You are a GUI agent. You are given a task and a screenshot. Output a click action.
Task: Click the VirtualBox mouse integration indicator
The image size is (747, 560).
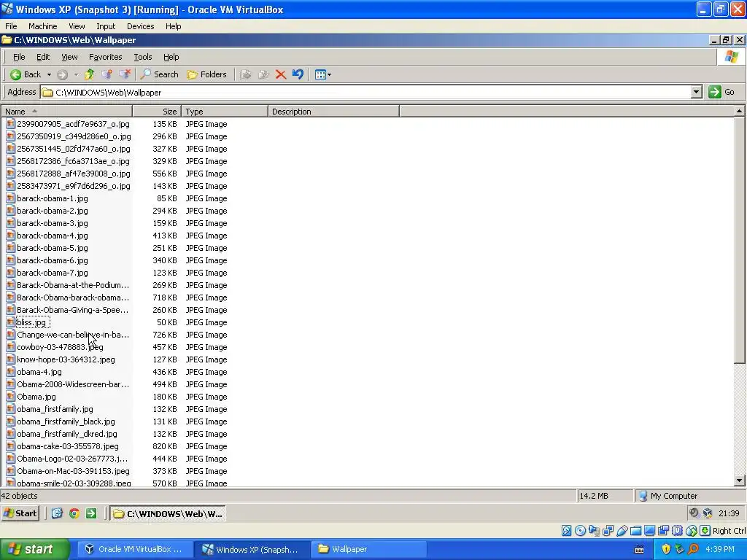(692, 531)
